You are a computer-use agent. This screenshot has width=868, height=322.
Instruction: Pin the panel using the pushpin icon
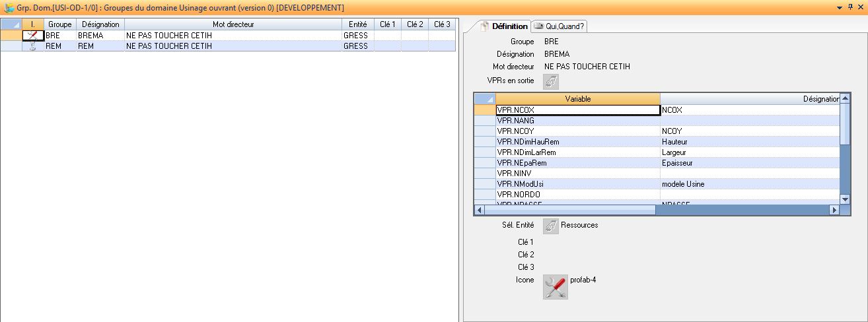tap(850, 7)
